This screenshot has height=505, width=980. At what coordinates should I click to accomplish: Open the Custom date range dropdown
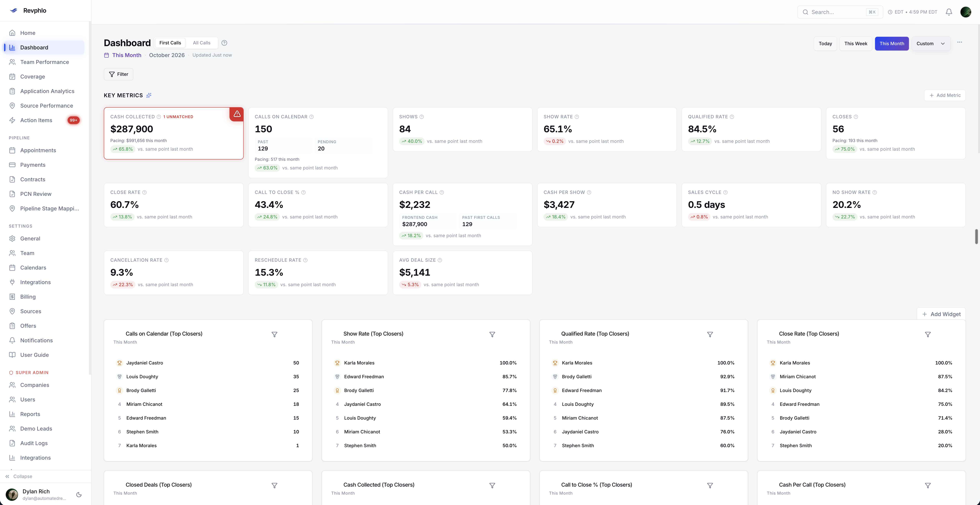click(931, 44)
